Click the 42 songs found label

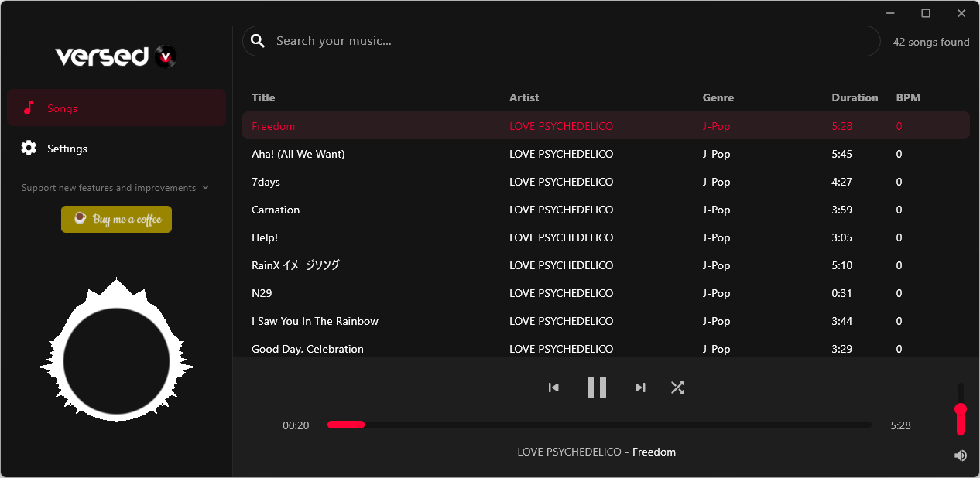coord(931,42)
